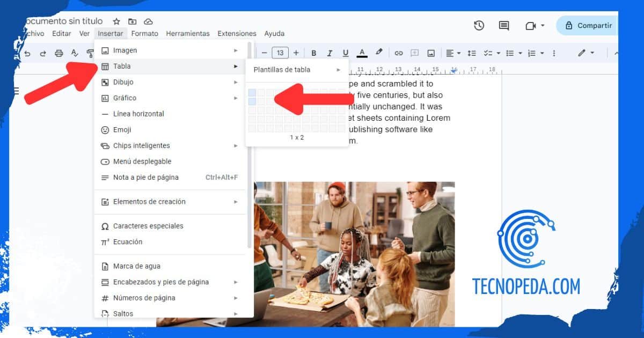Click the undo arrow in toolbar
644x338 pixels.
[x=27, y=53]
